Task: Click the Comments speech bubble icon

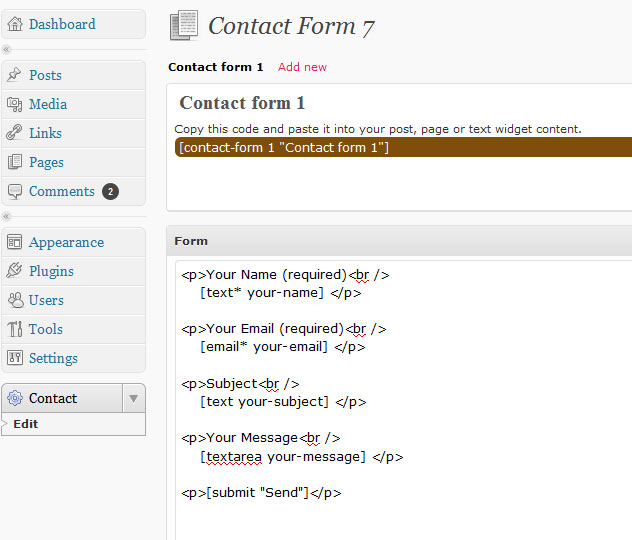Action: click(x=15, y=192)
